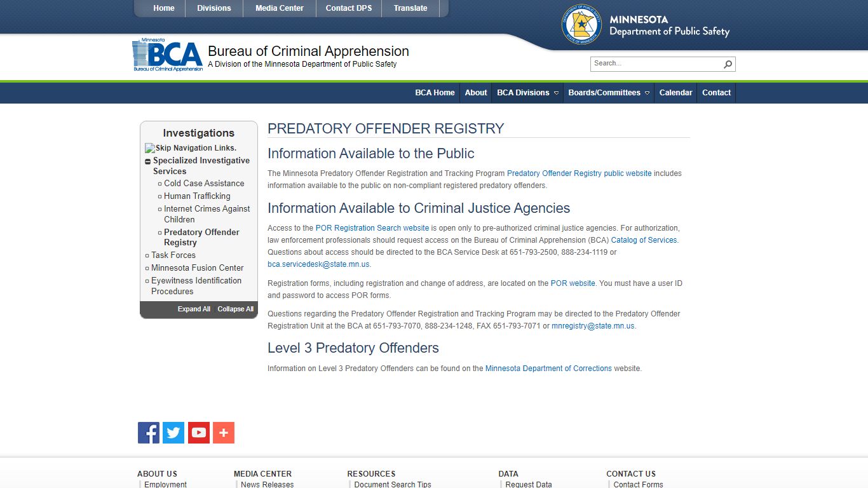Open Internet Crimes Against Children

pyautogui.click(x=207, y=214)
